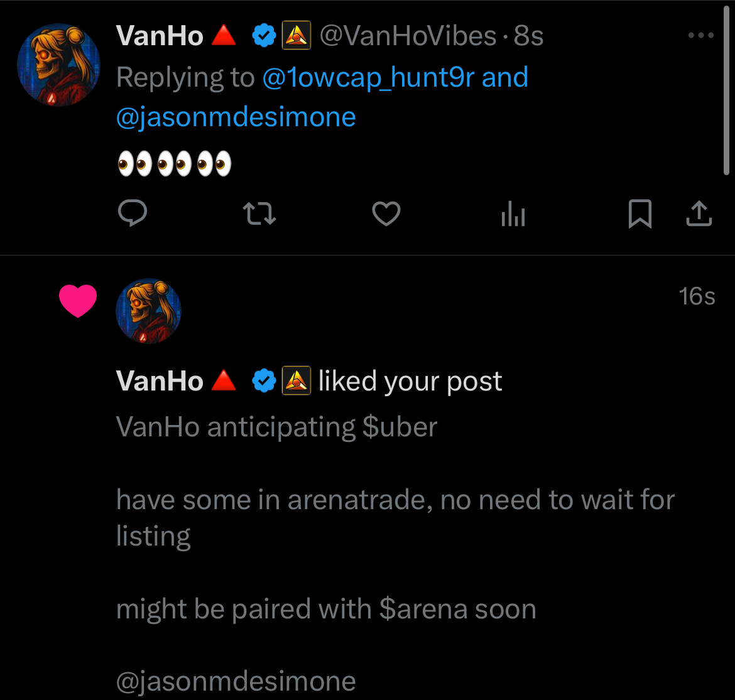This screenshot has width=735, height=700.
Task: Like the VanHo eyes emoji tweet
Action: [386, 214]
